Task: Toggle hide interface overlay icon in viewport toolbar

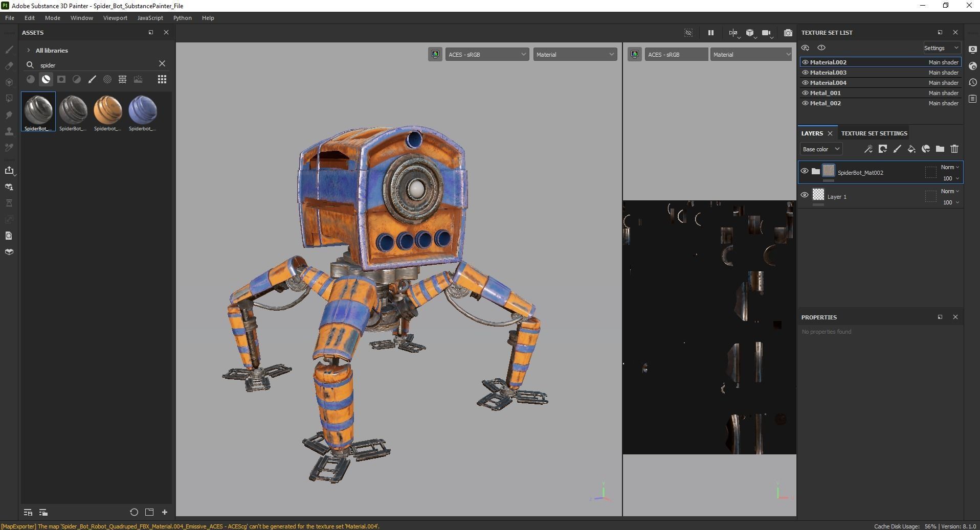Action: 688,33
